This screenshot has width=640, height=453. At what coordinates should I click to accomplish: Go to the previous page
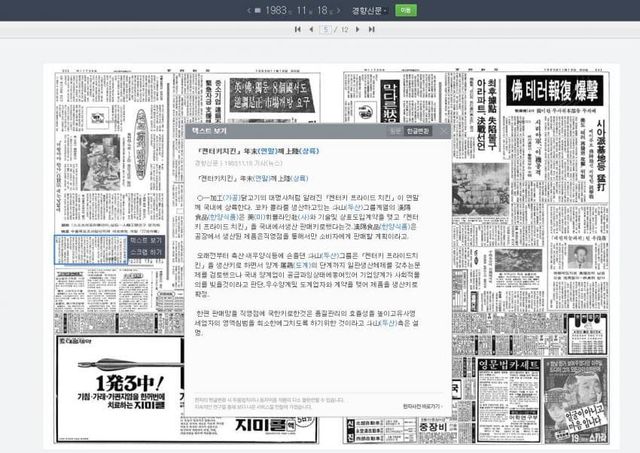tap(309, 30)
